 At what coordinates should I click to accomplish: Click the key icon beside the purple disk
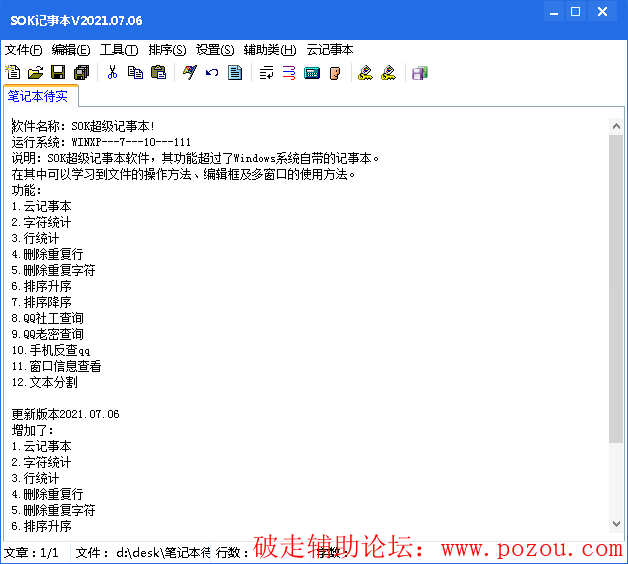coord(388,73)
